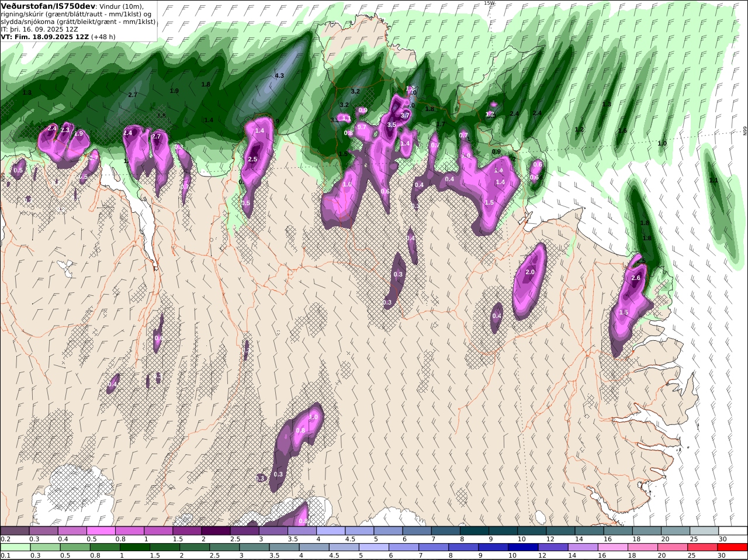
Task: Click the upper legend swatch labeled 1.5
Action: click(186, 530)
